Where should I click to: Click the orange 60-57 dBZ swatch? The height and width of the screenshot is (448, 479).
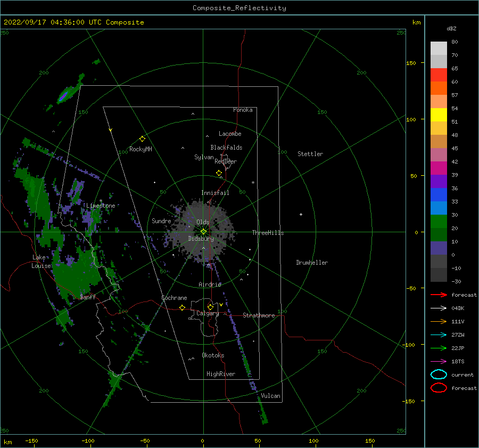pyautogui.click(x=439, y=88)
